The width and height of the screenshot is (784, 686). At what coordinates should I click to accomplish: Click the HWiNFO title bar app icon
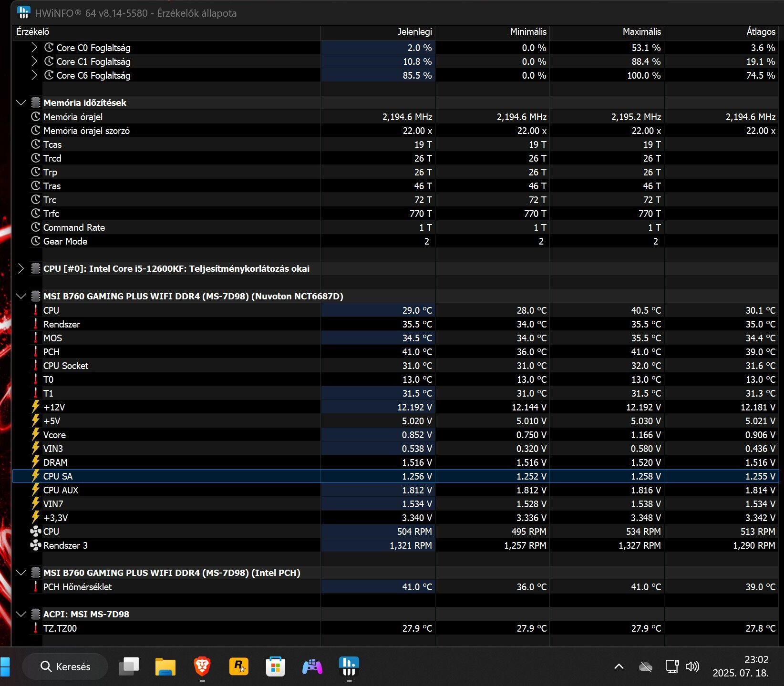tap(23, 12)
